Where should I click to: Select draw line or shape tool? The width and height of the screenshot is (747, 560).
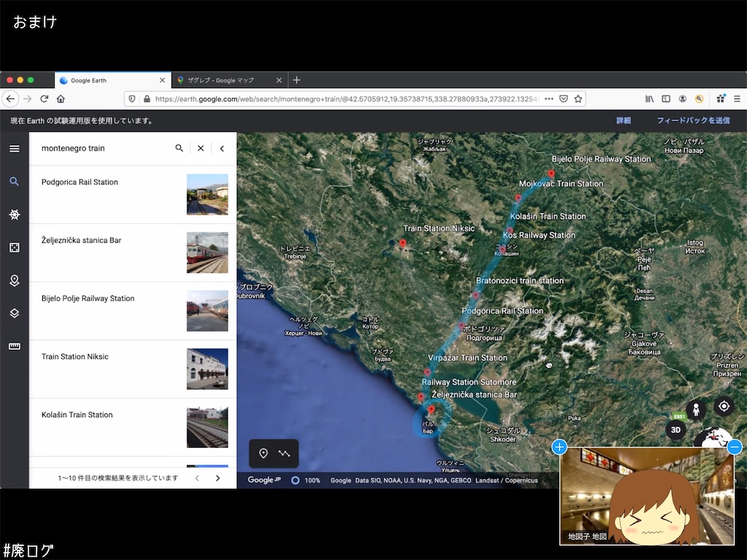[285, 454]
